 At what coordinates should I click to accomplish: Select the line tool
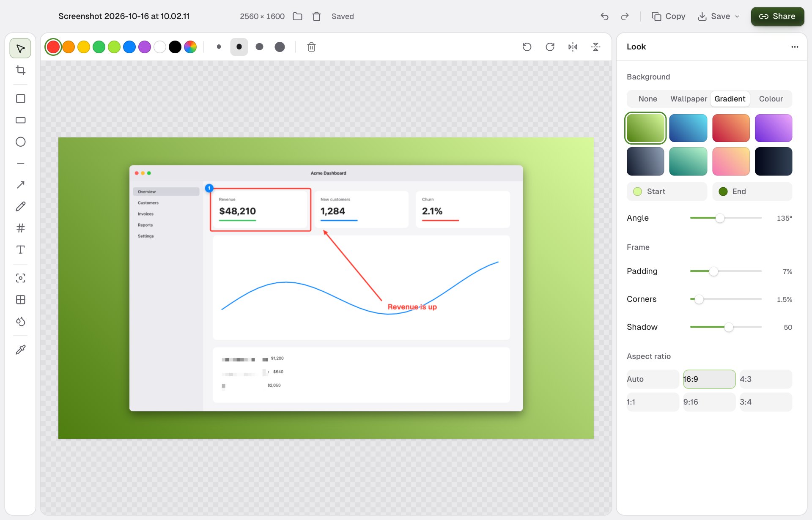point(20,163)
